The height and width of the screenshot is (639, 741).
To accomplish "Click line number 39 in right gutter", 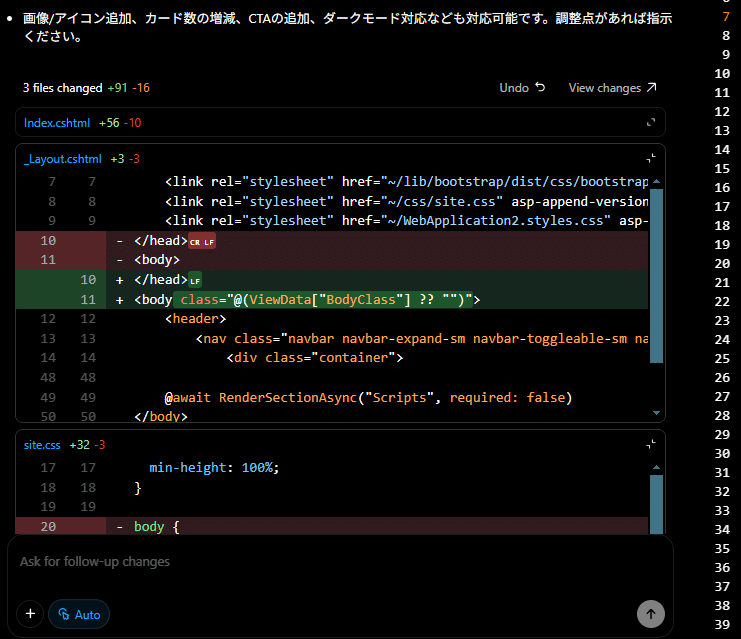I will pos(722,624).
